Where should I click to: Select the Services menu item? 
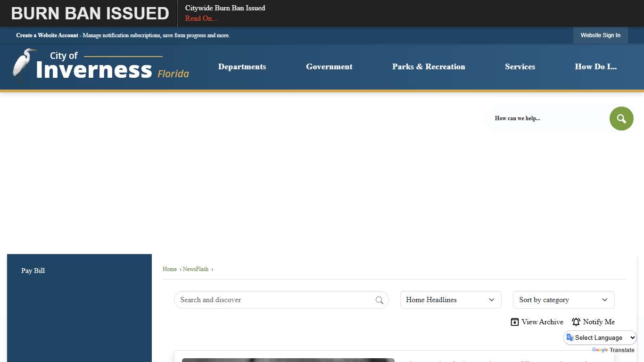(520, 66)
